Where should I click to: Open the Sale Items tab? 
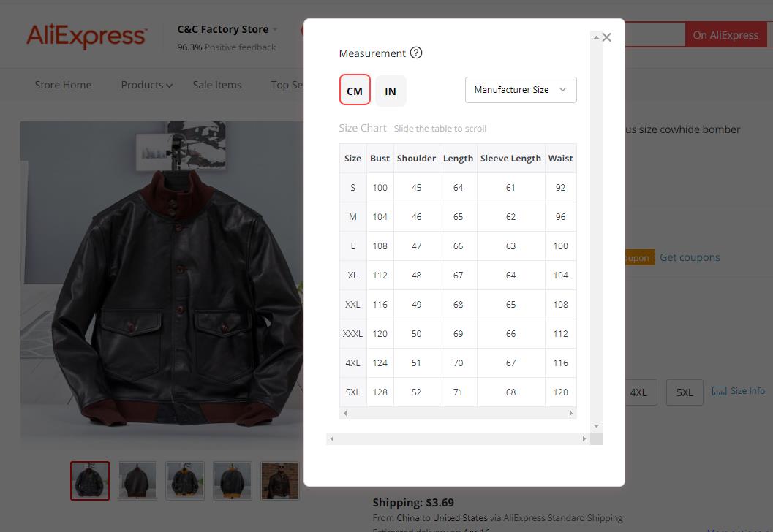tap(217, 85)
